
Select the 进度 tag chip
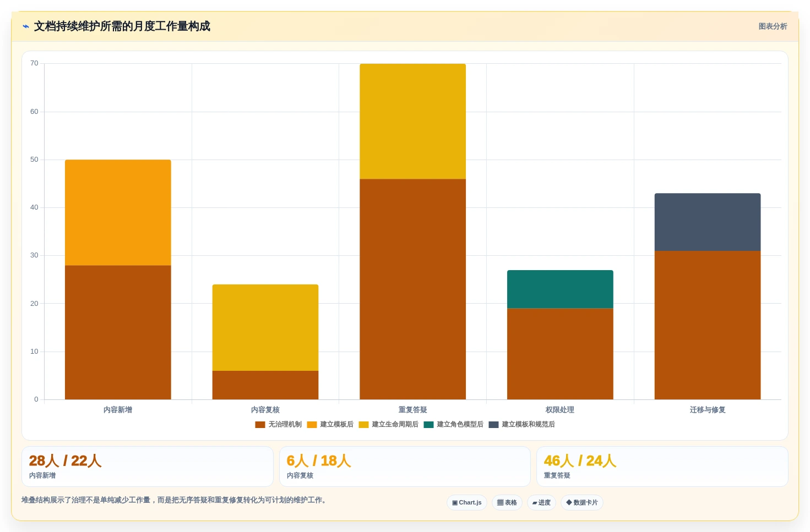click(x=541, y=503)
